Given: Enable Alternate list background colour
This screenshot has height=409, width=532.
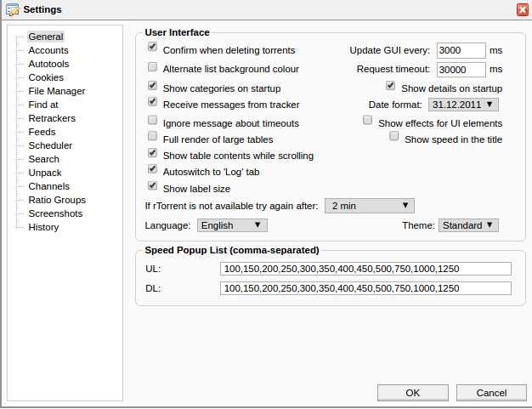Looking at the screenshot, I should click(152, 67).
